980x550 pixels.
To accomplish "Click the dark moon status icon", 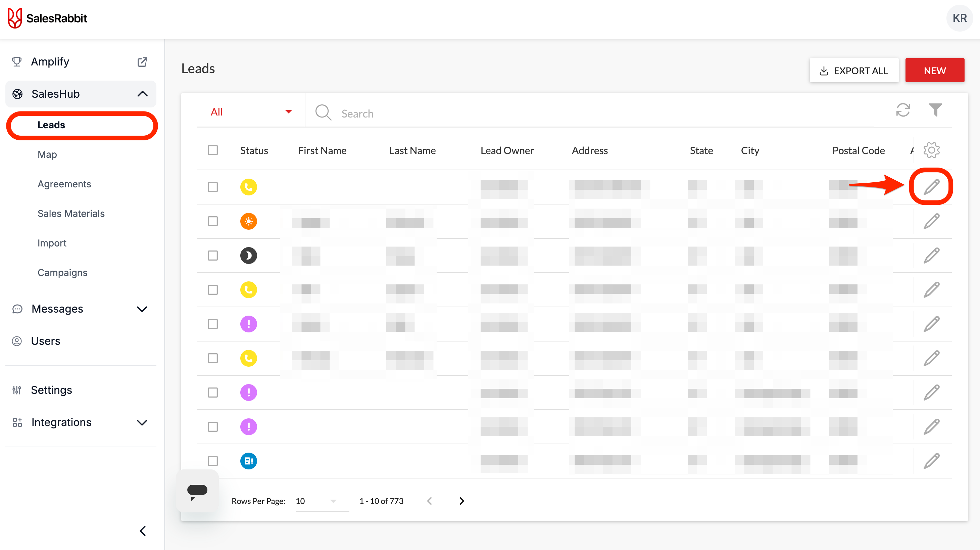I will 248,256.
